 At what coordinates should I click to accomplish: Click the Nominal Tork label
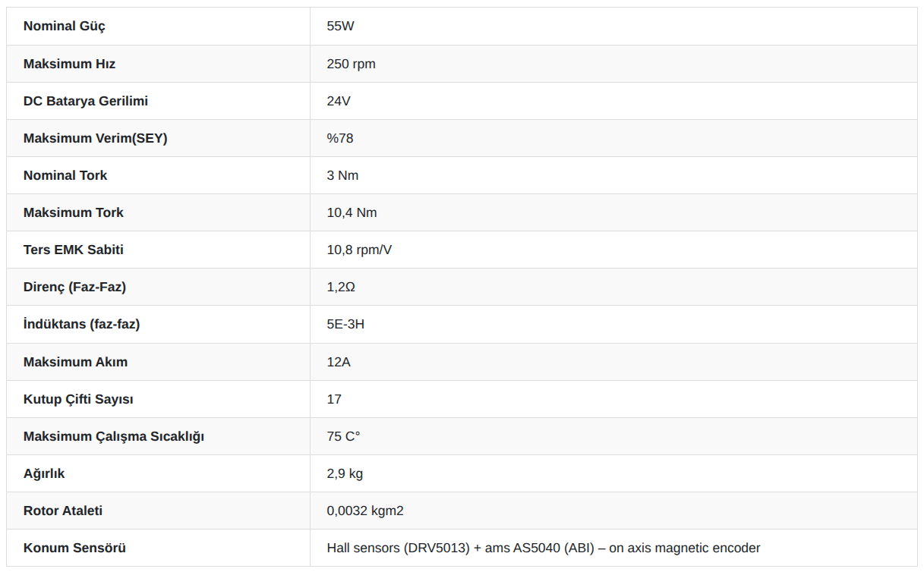[65, 175]
